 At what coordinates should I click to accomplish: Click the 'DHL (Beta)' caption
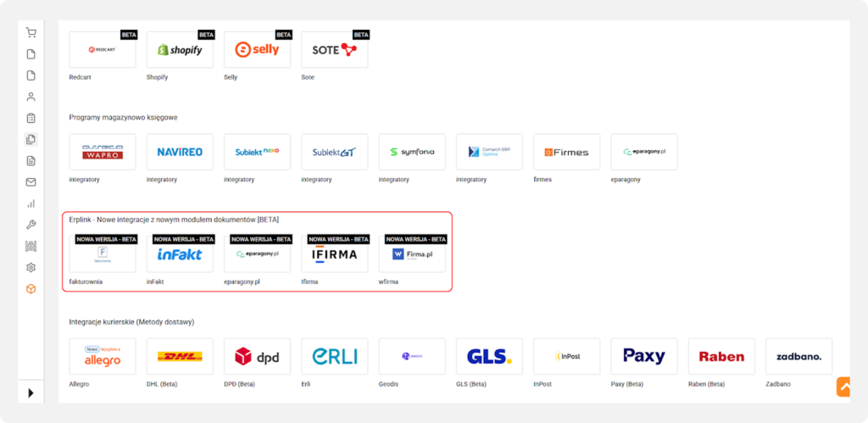(162, 384)
